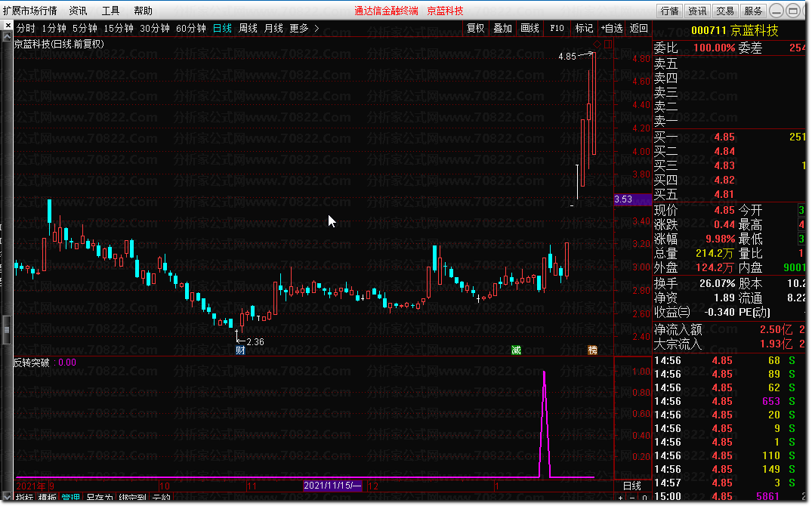
Task: Select the 周线 weekly chart tab
Action: tap(248, 28)
